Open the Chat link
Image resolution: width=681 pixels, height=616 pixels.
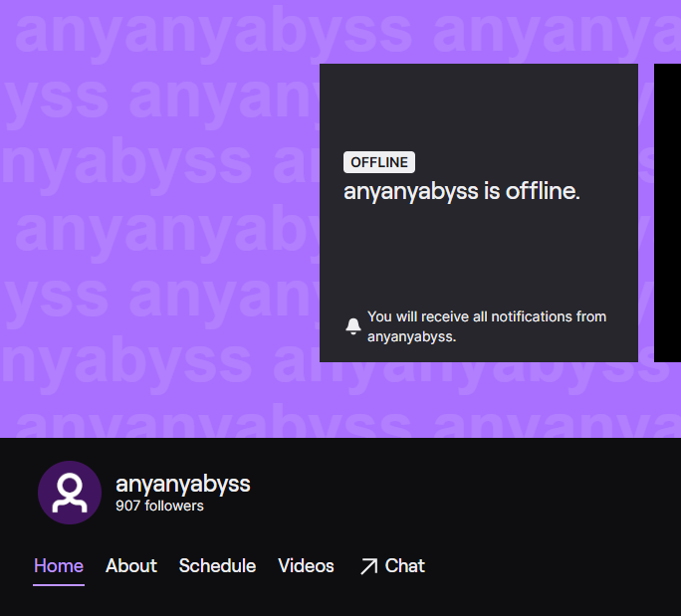coord(404,565)
